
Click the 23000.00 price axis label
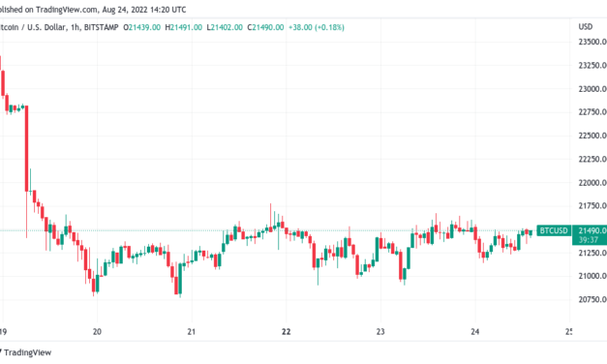(x=592, y=89)
